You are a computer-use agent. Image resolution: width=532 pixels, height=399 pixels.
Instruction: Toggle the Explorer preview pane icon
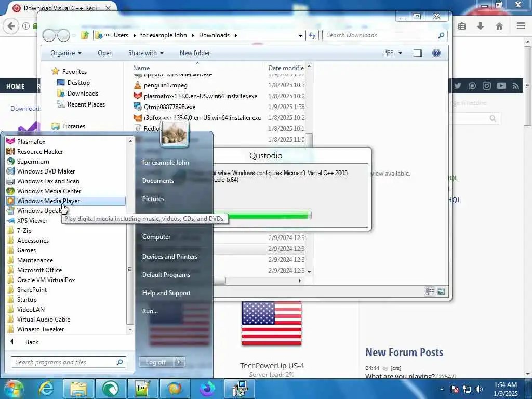pos(418,53)
